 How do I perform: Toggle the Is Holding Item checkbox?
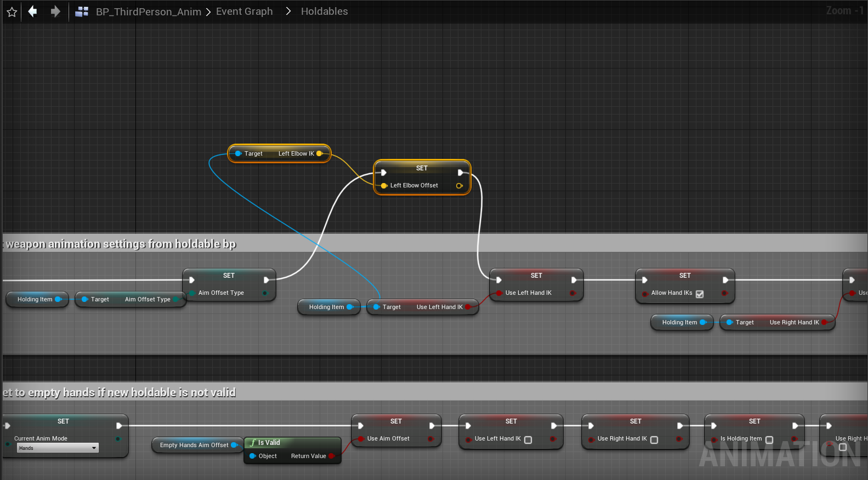(x=769, y=440)
